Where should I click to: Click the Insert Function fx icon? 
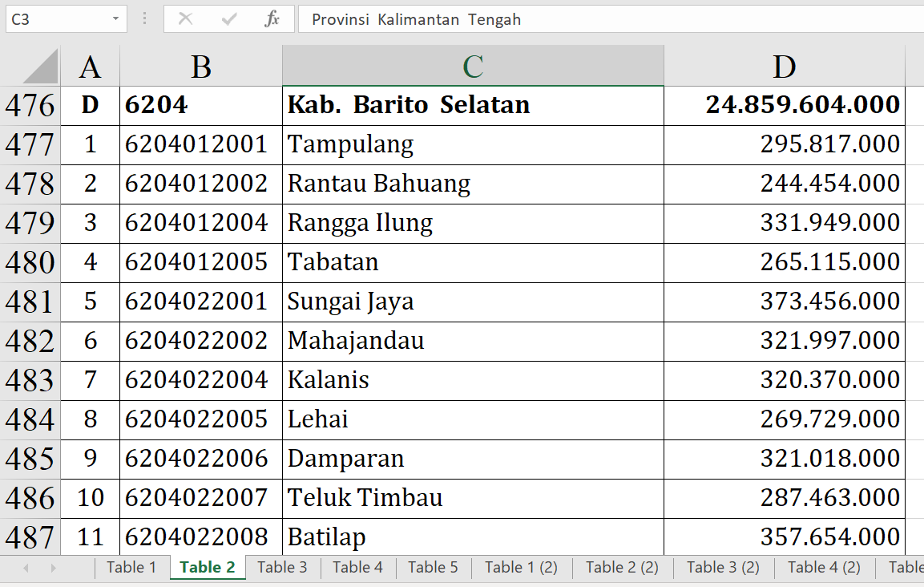point(272,19)
